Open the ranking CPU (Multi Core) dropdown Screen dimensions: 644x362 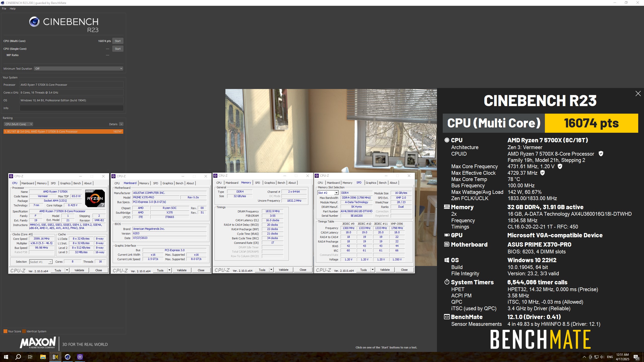(18, 124)
